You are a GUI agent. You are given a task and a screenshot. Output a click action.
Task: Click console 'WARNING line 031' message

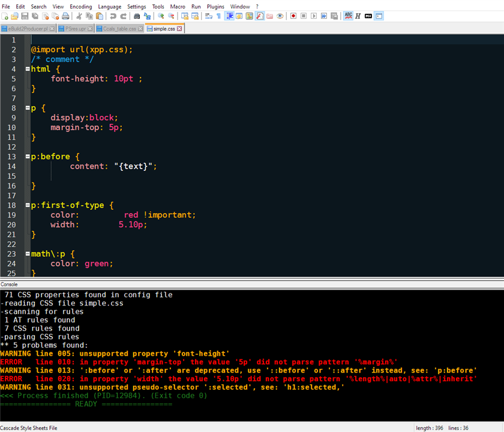[172, 387]
